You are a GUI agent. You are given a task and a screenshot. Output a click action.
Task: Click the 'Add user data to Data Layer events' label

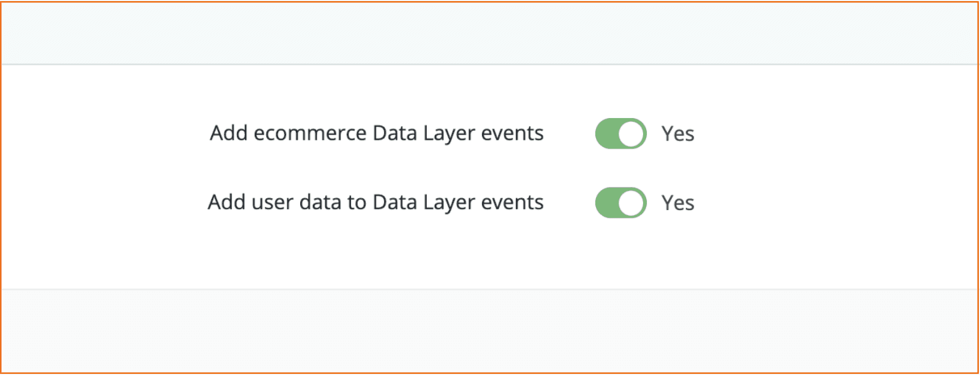click(375, 202)
